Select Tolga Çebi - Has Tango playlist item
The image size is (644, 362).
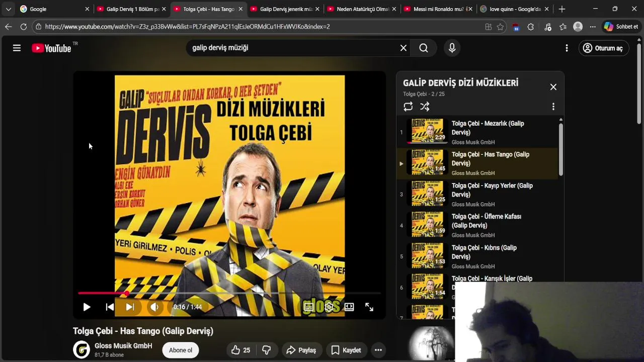(478, 163)
